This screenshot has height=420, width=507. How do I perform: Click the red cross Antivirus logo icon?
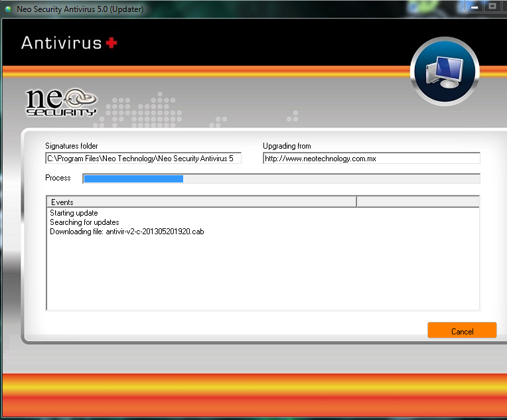coord(111,42)
